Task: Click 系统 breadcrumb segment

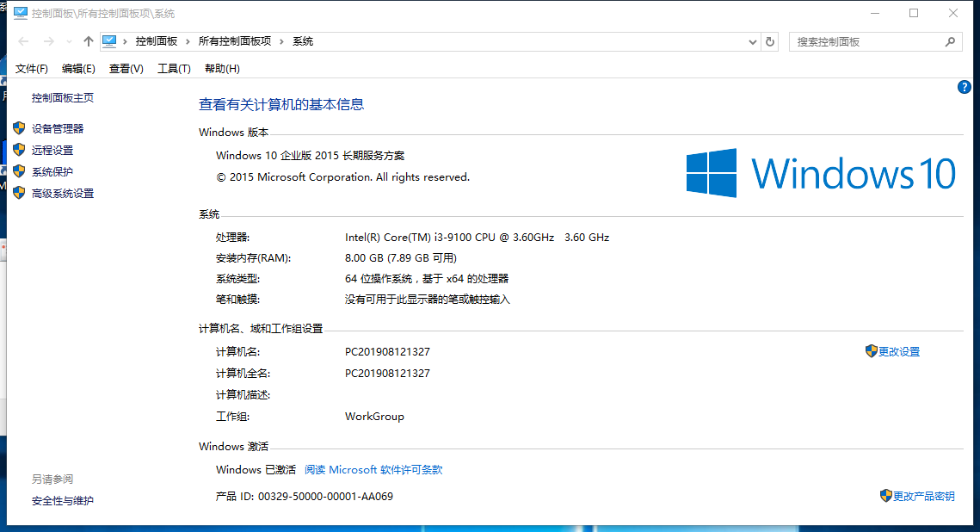Action: coord(303,41)
